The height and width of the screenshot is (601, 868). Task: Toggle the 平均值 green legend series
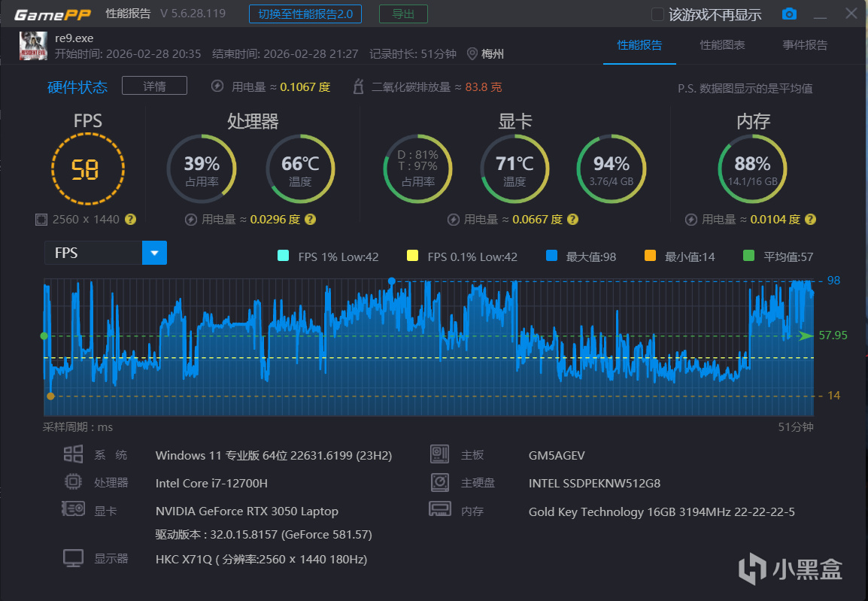(778, 256)
